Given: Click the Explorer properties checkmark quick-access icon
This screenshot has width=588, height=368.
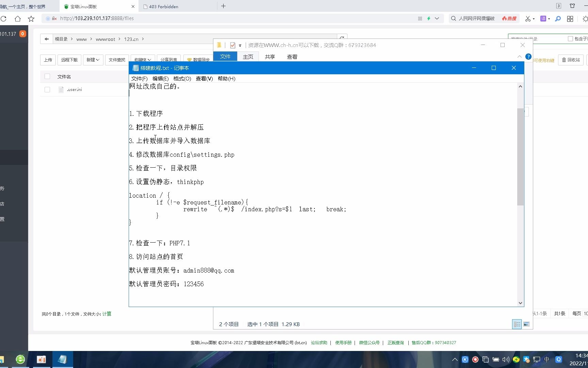Looking at the screenshot, I should click(x=233, y=45).
